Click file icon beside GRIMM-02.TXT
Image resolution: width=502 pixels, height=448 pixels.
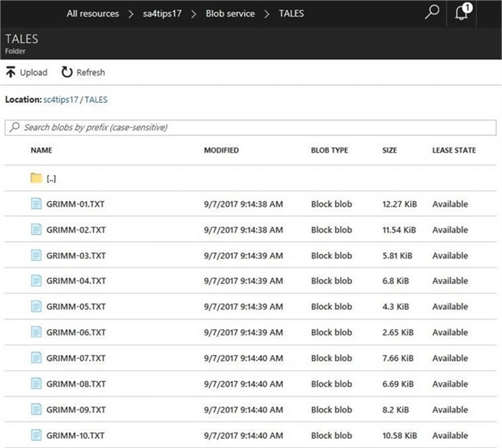coord(36,230)
